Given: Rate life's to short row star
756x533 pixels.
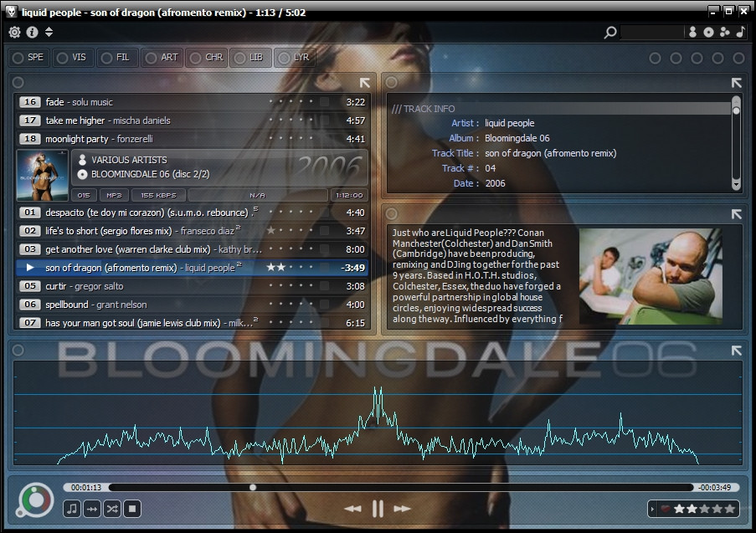Looking at the screenshot, I should (271, 230).
